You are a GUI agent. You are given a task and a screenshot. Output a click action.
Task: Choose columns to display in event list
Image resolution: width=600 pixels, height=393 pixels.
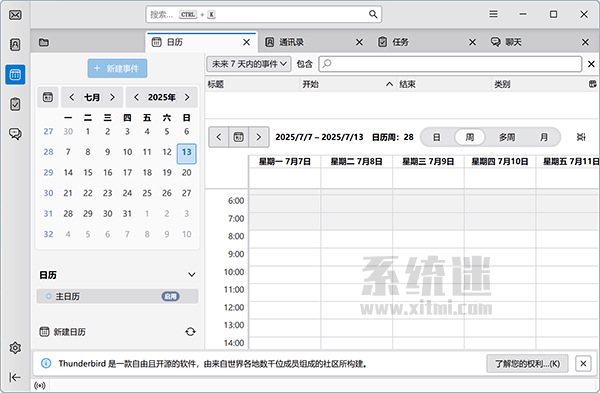593,84
